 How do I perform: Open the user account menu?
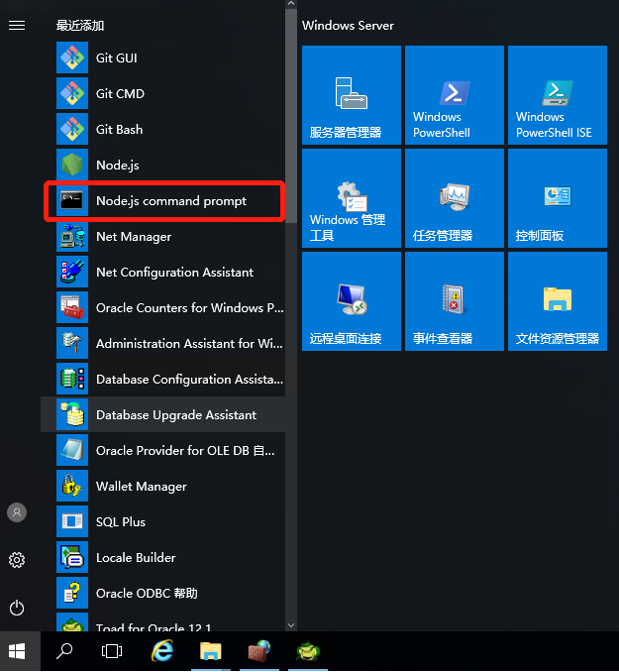click(x=17, y=512)
